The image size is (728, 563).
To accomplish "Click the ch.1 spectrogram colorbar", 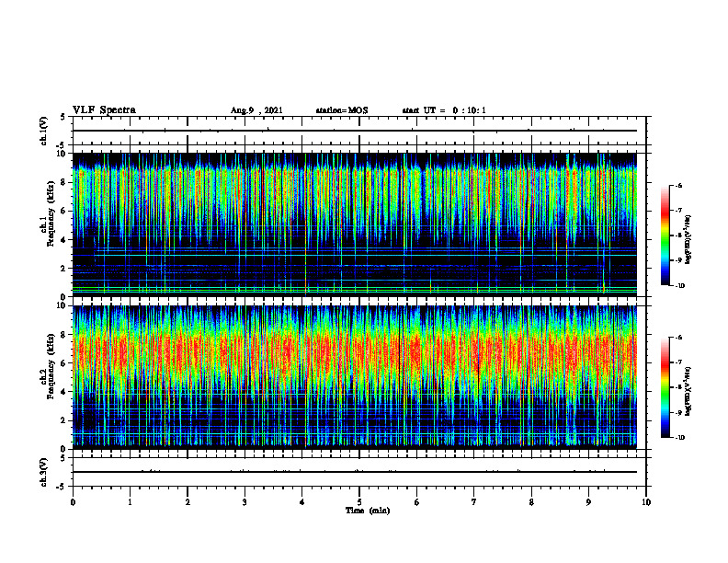I will pyautogui.click(x=665, y=236).
